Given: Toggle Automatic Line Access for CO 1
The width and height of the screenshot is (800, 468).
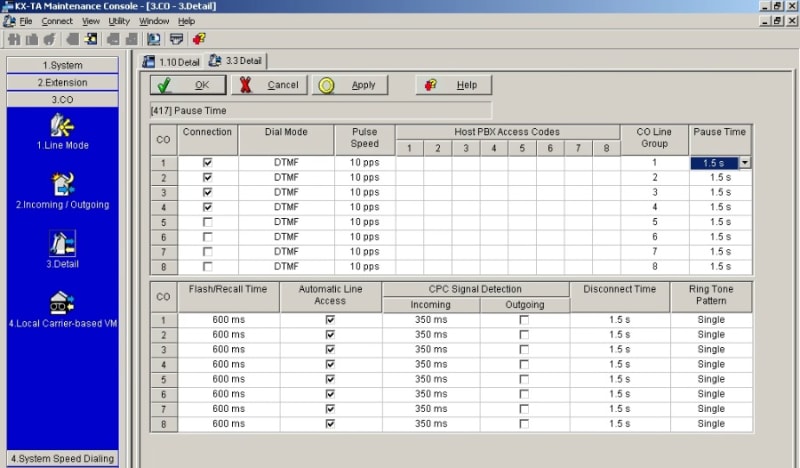Looking at the screenshot, I should coord(330,319).
